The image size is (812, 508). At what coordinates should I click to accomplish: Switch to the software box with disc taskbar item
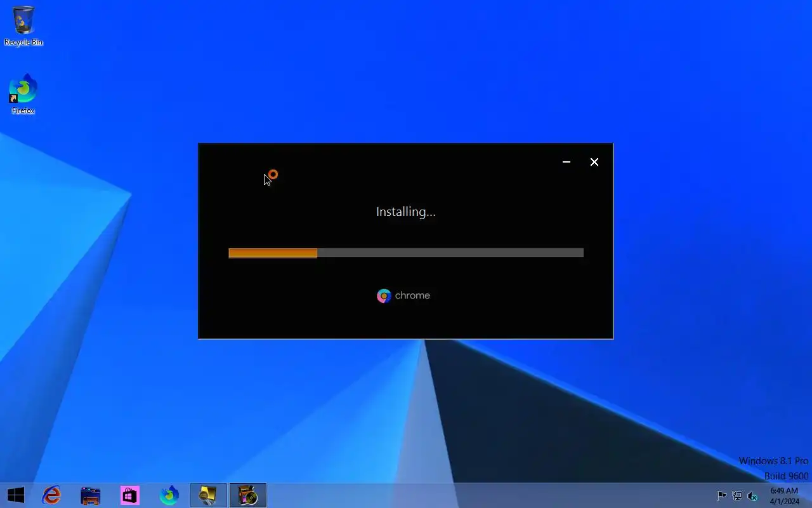[x=248, y=495]
